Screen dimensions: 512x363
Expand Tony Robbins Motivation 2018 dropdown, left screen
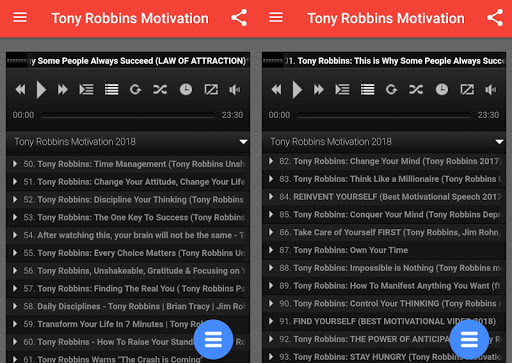[x=128, y=142]
